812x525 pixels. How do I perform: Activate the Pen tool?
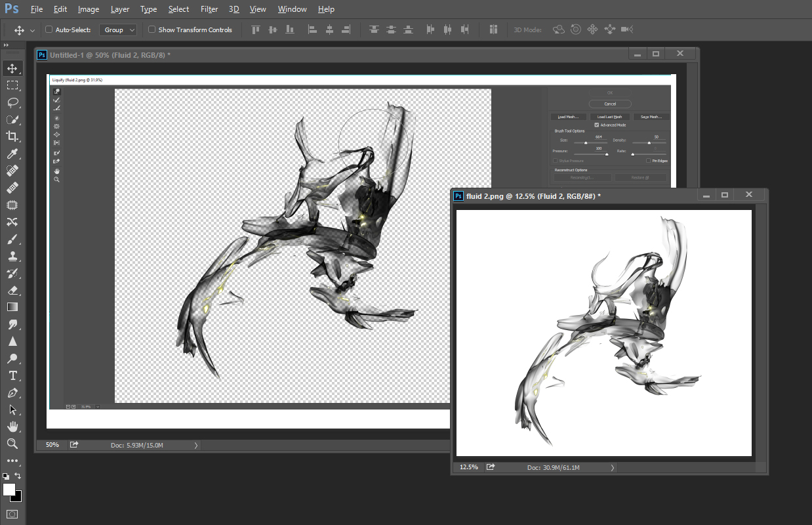click(x=12, y=392)
